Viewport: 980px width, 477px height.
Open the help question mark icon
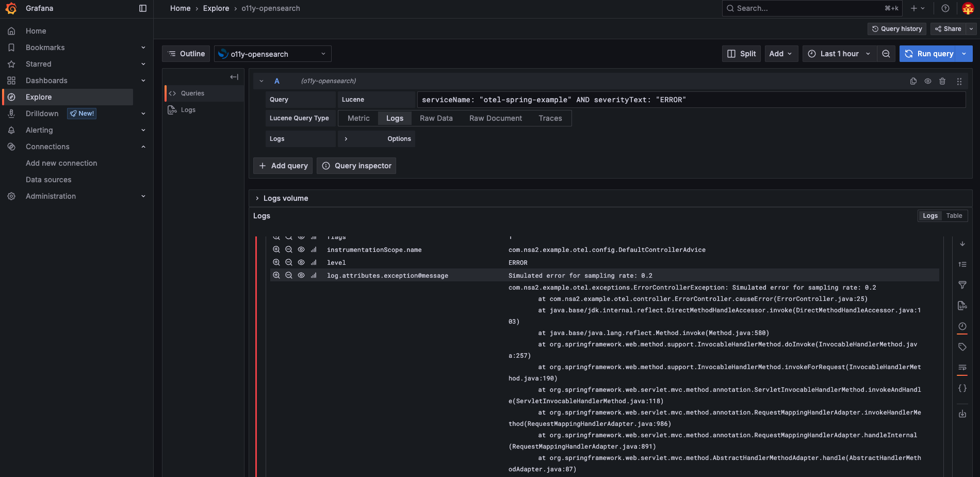pos(945,8)
